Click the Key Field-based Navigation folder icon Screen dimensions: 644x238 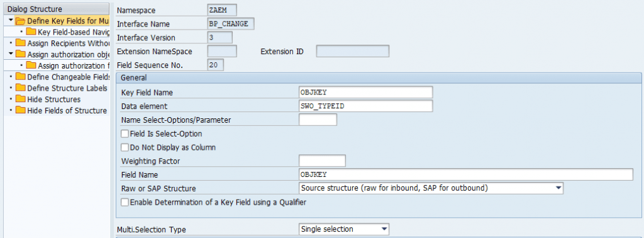[x=31, y=31]
